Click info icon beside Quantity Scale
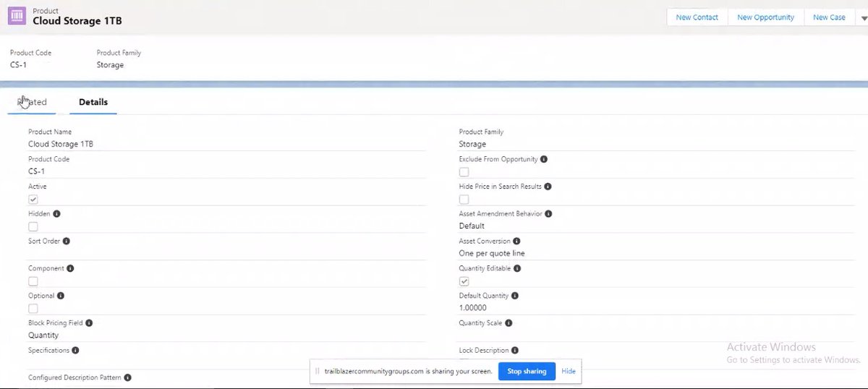This screenshot has width=868, height=389. [509, 323]
